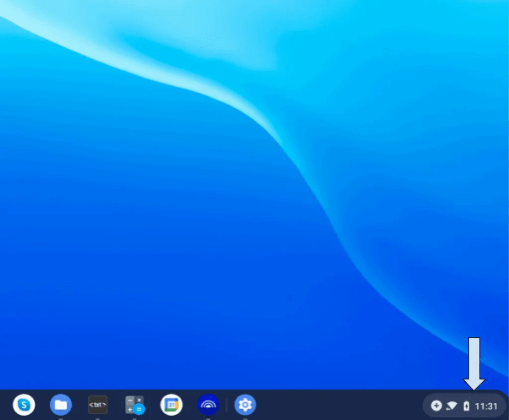Open Skype from the shelf

click(23, 405)
